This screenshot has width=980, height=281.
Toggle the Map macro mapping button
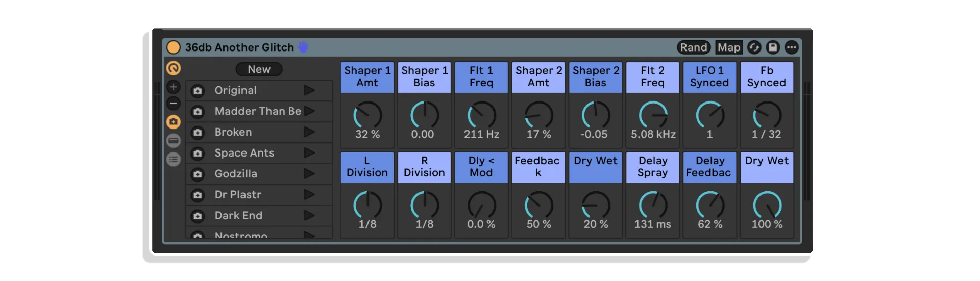point(728,47)
